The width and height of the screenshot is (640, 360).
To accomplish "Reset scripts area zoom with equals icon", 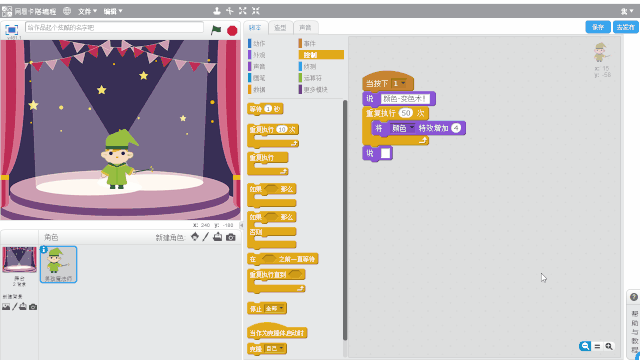I will tap(597, 346).
